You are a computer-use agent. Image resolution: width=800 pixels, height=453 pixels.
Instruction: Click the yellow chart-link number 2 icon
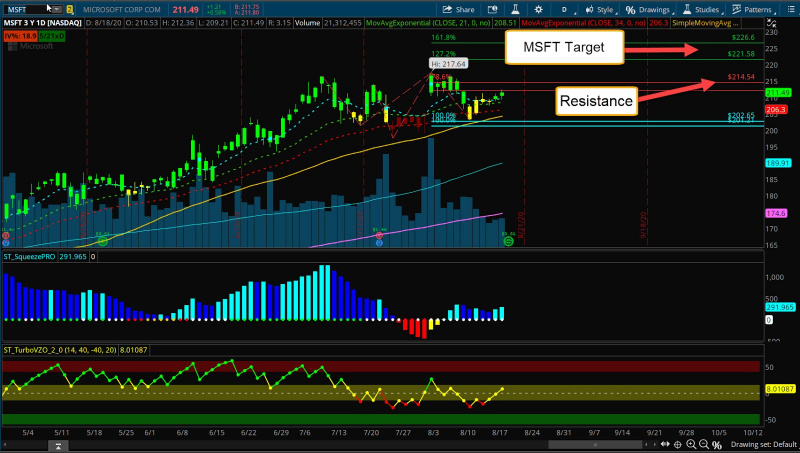70,9
